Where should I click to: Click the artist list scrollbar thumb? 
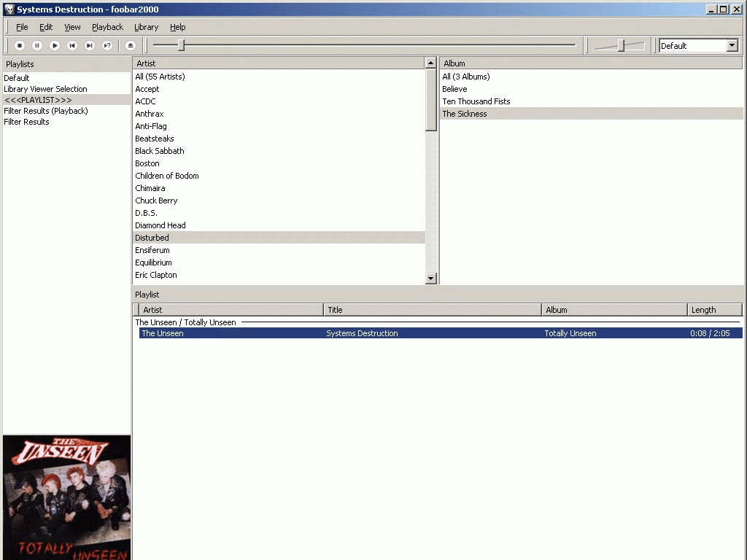431,99
